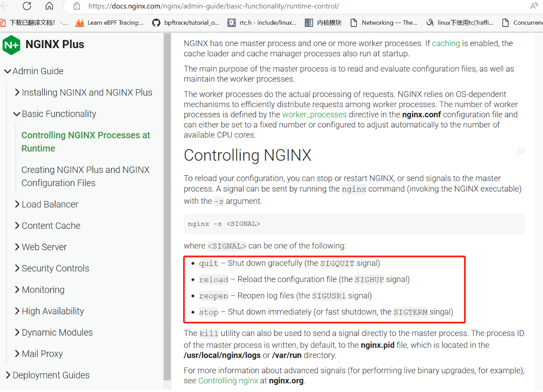
Task: Click the browser refresh icon
Action: 27,6
